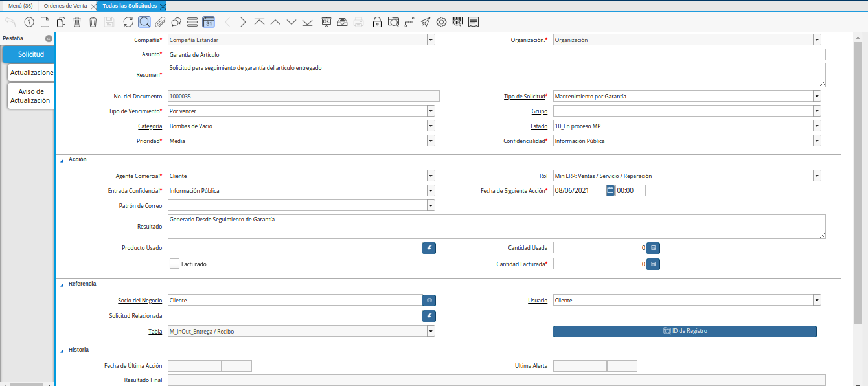868x386 pixels.
Task: Open the Estado dropdown list
Action: pos(817,126)
